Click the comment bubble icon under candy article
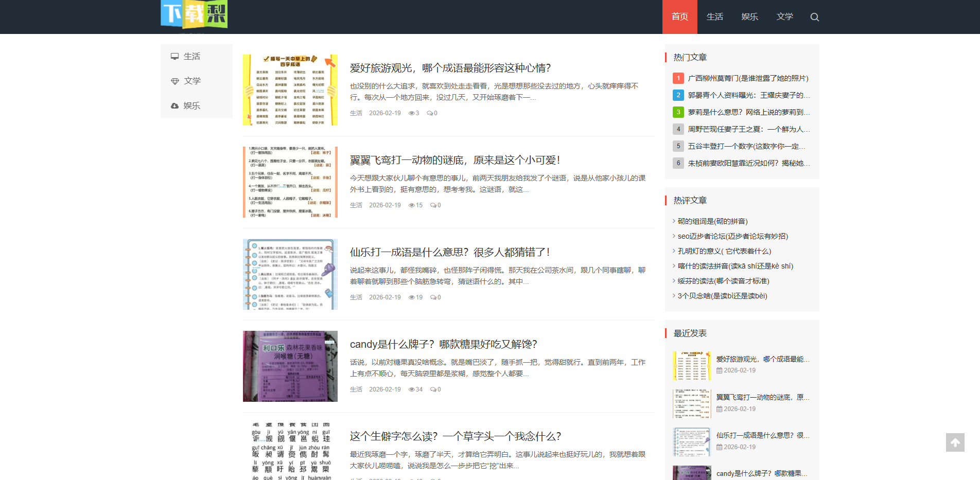 (x=432, y=389)
